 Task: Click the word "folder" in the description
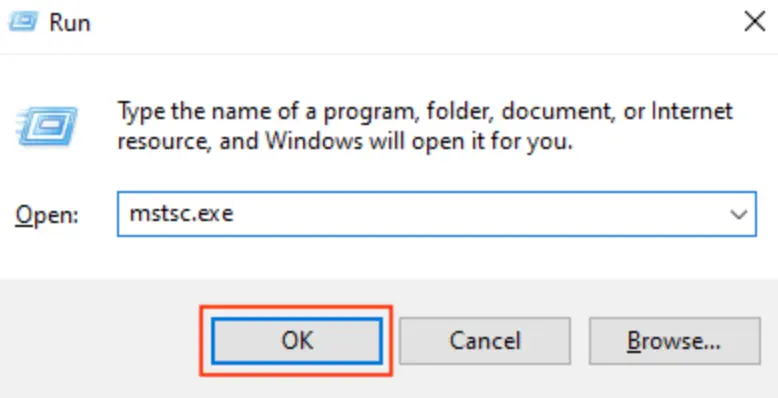click(454, 111)
